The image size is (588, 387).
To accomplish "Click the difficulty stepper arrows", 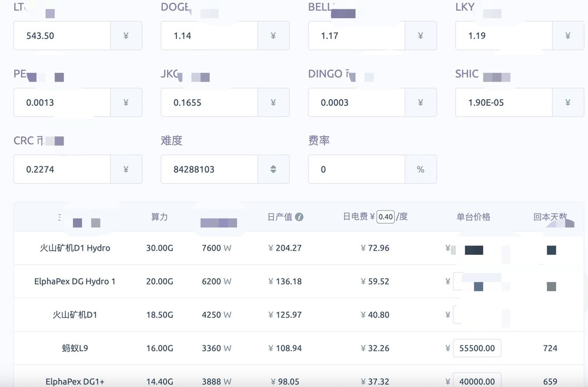I will (x=273, y=169).
